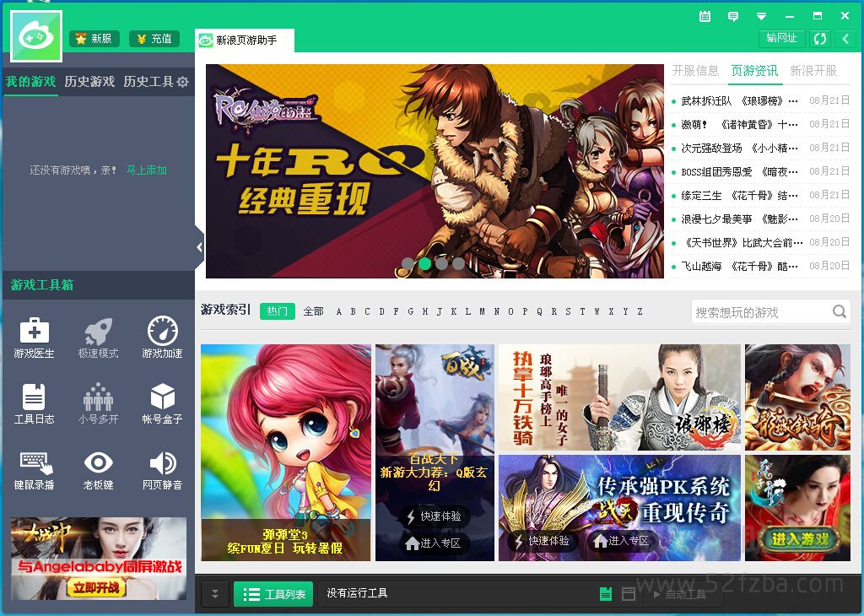Open the 龙城铁骑 game thumbnail
Image resolution: width=864 pixels, height=616 pixels.
tap(797, 397)
